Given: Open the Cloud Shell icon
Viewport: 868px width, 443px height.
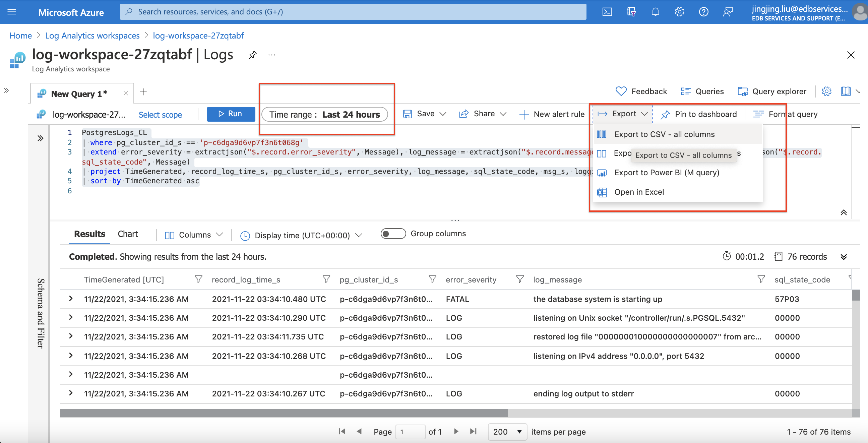Looking at the screenshot, I should (607, 12).
